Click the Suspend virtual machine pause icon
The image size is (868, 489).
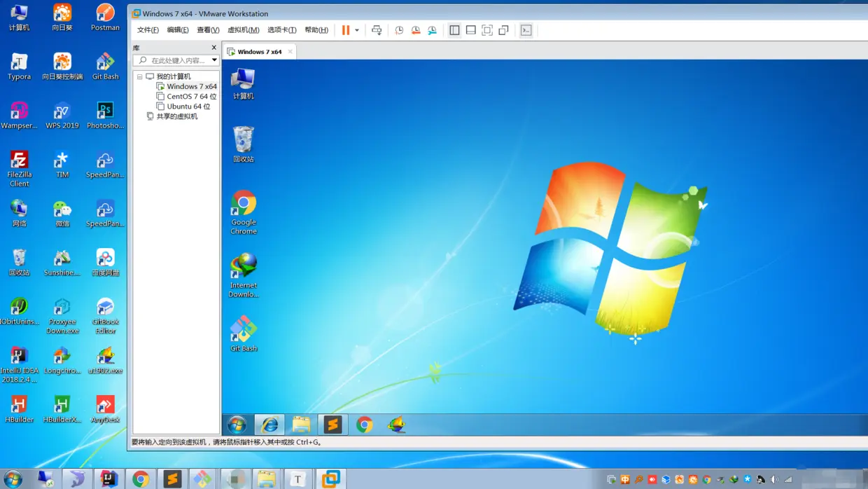pos(346,30)
